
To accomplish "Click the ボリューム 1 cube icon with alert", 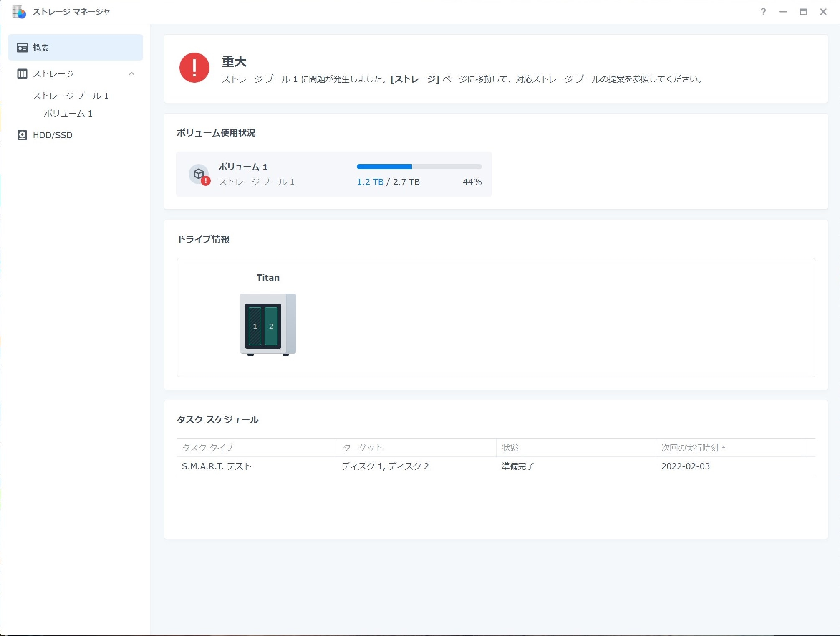I will click(199, 175).
